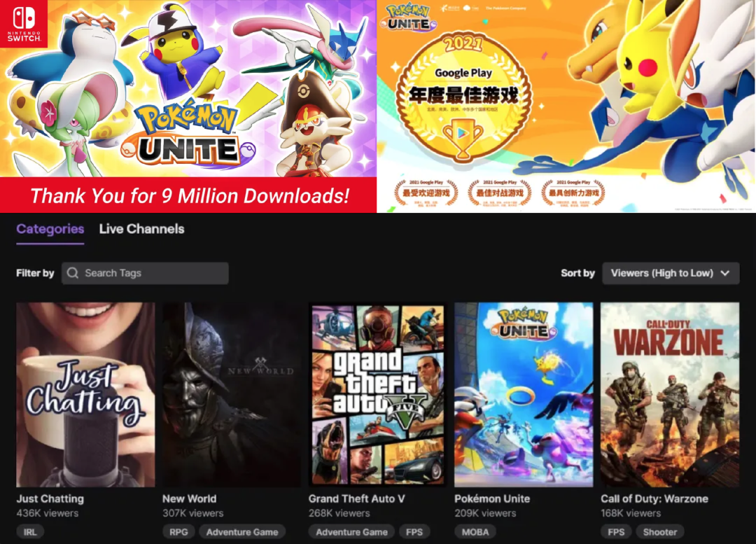
Task: Click the "436K viewers" count
Action: click(48, 513)
